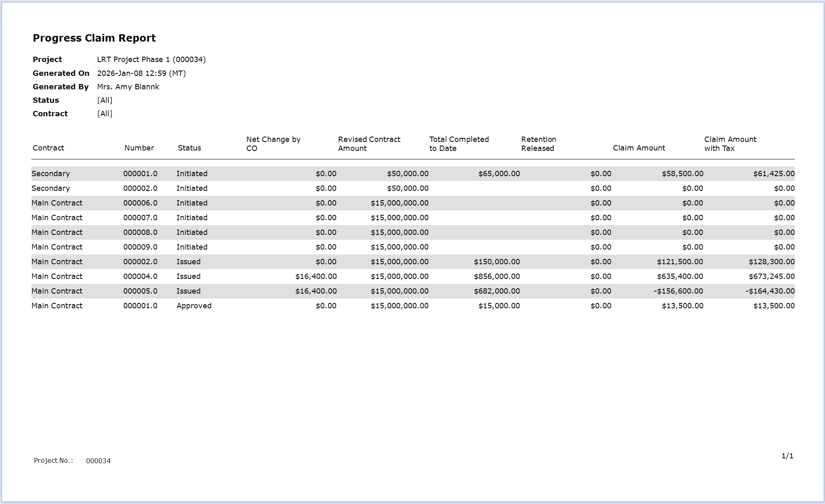
Task: Click claim number 000009.0
Action: coord(140,247)
